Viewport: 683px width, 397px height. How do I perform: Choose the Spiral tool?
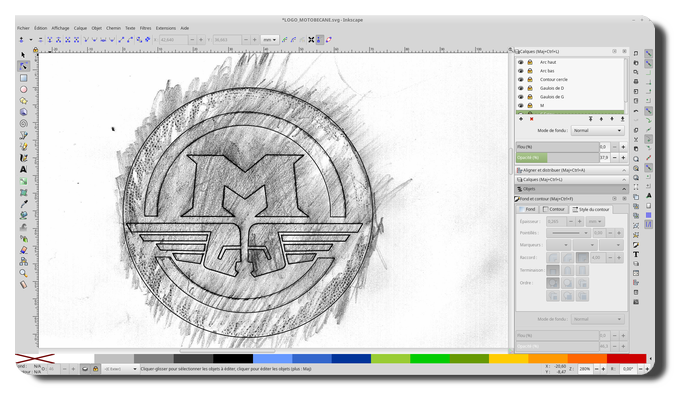point(24,124)
